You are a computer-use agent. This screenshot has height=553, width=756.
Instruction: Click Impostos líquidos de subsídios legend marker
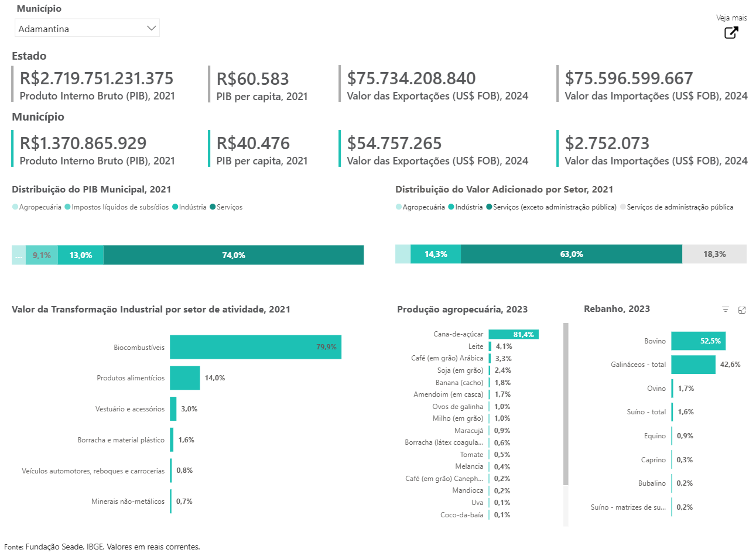(x=68, y=207)
